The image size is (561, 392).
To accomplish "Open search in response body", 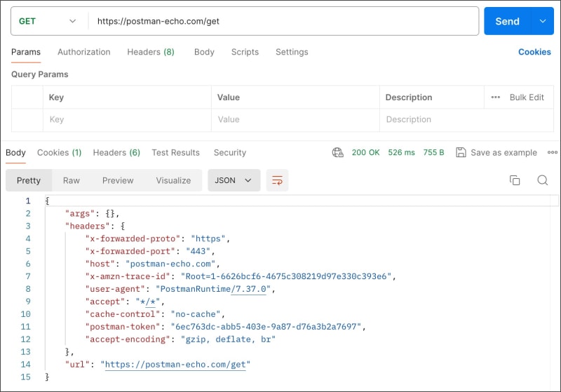I will (x=542, y=180).
